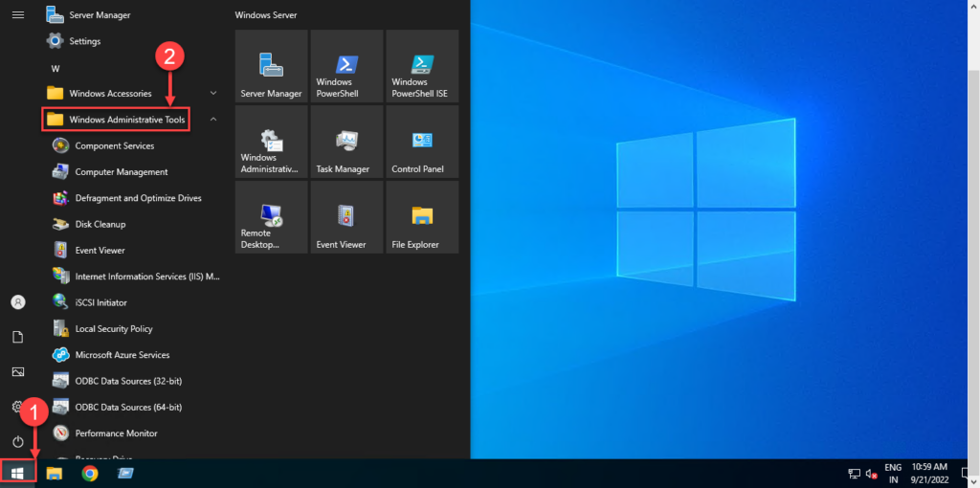Expand the Start menu hamburger

[x=18, y=14]
